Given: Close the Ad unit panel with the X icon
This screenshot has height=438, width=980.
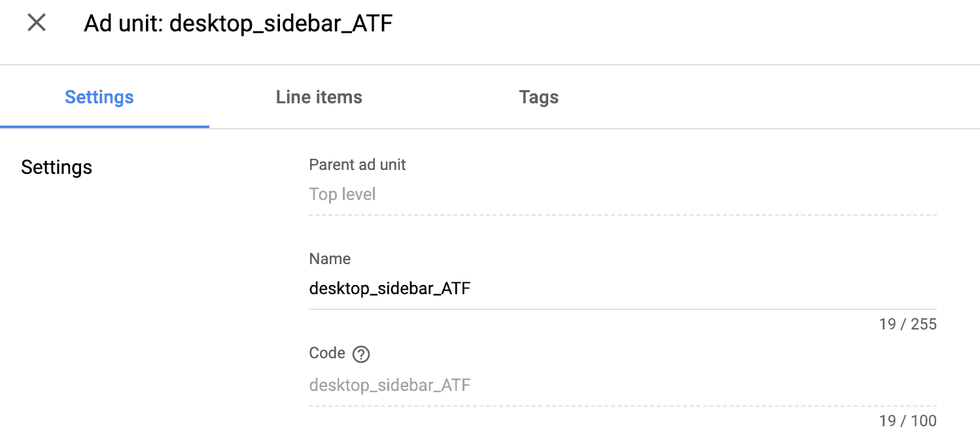Looking at the screenshot, I should (x=36, y=24).
